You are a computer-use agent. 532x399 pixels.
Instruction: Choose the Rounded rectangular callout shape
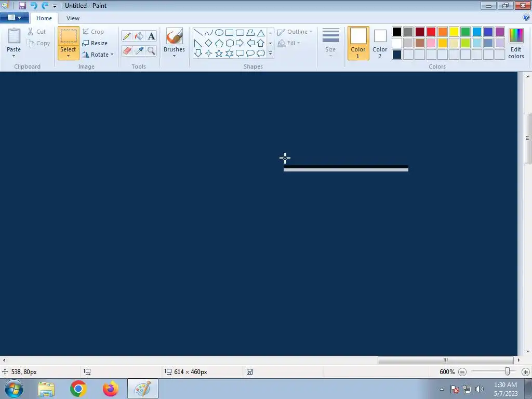[x=240, y=54]
